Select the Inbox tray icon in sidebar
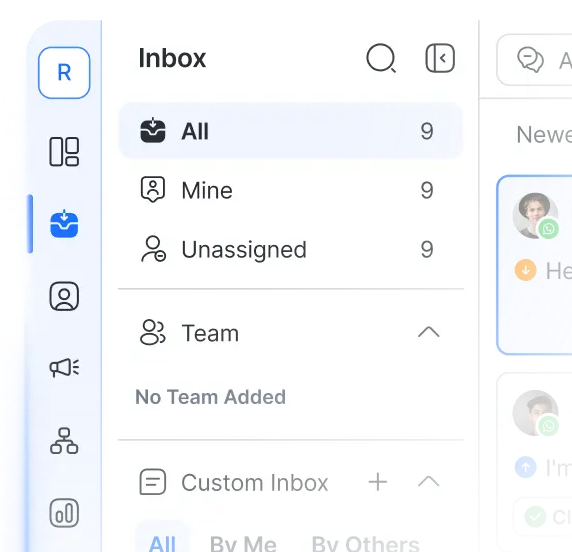Screen dimensions: 572x552 click(x=64, y=224)
